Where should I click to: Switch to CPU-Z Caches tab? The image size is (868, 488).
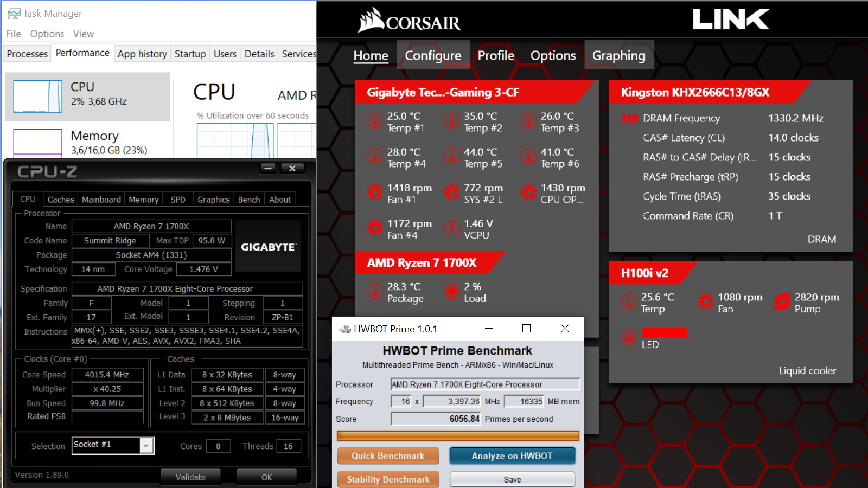click(61, 200)
